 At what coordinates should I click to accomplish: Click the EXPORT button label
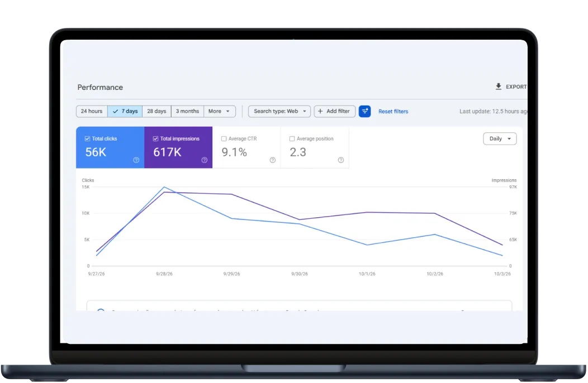click(516, 87)
